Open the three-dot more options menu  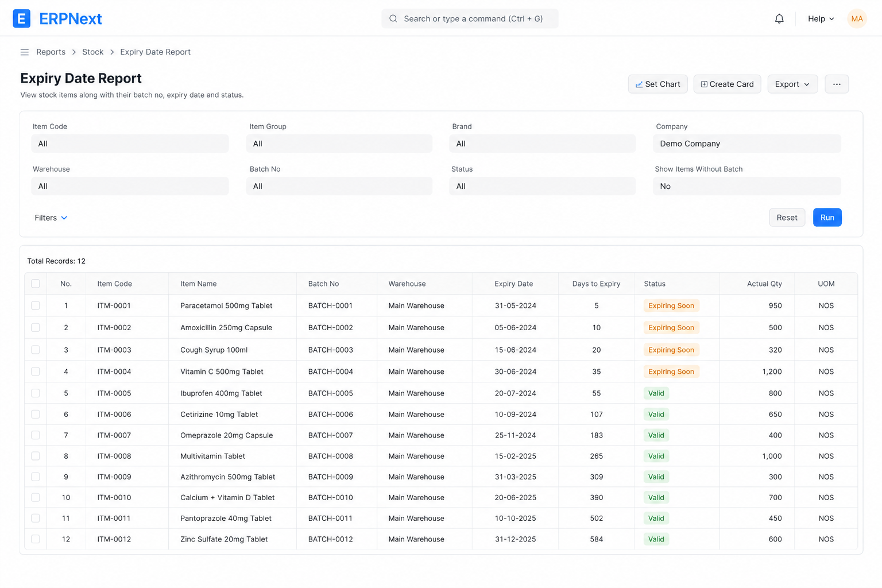(x=837, y=84)
